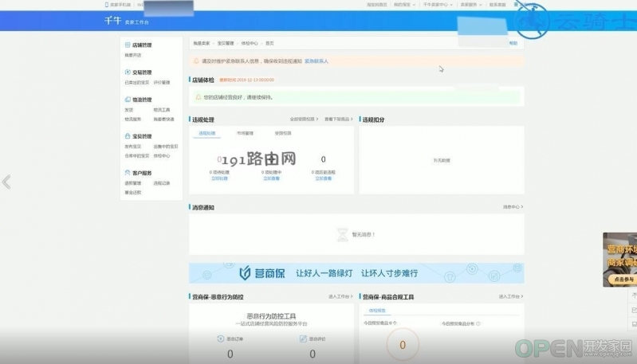The height and width of the screenshot is (364, 637).
Task: Open the 消息中心 chevron link
Action: click(x=513, y=207)
